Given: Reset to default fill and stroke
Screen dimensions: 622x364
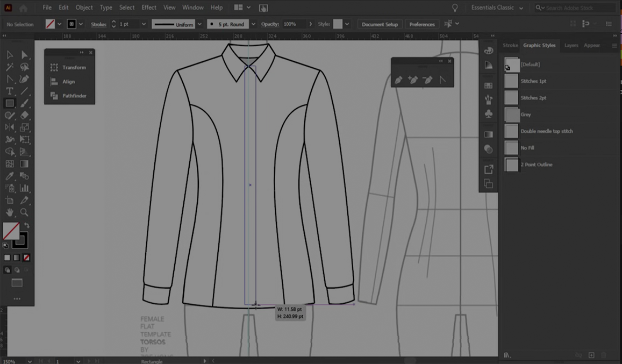Looking at the screenshot, I should pyautogui.click(x=5, y=246).
